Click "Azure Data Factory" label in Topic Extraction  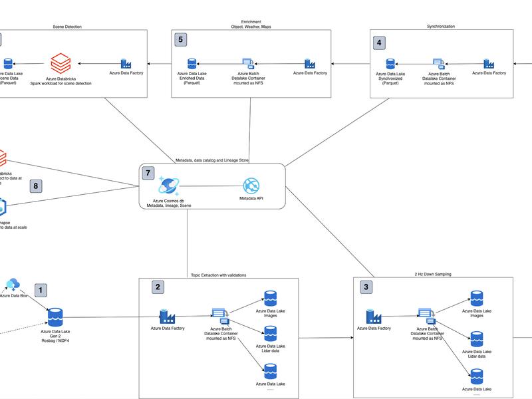point(168,329)
